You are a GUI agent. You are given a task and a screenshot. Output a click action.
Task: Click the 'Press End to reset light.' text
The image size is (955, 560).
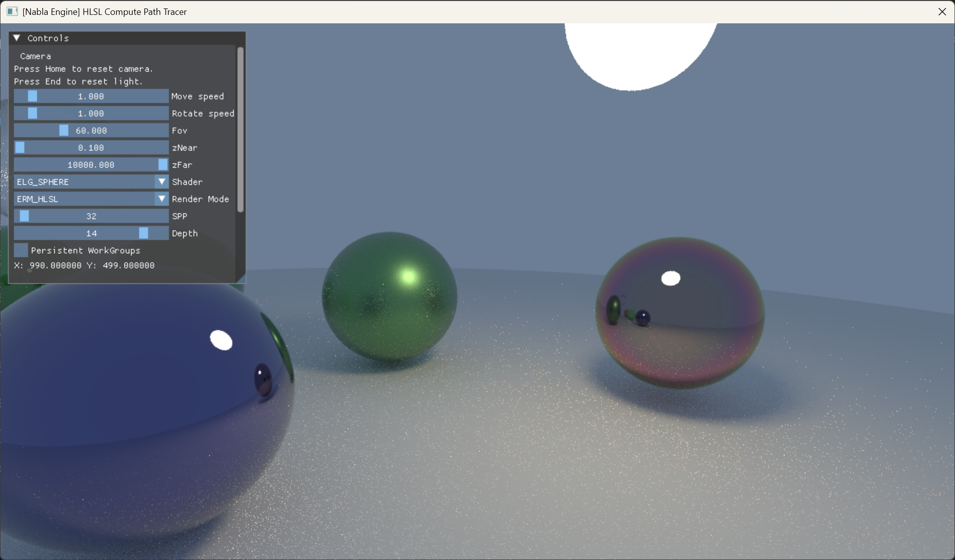pyautogui.click(x=79, y=81)
